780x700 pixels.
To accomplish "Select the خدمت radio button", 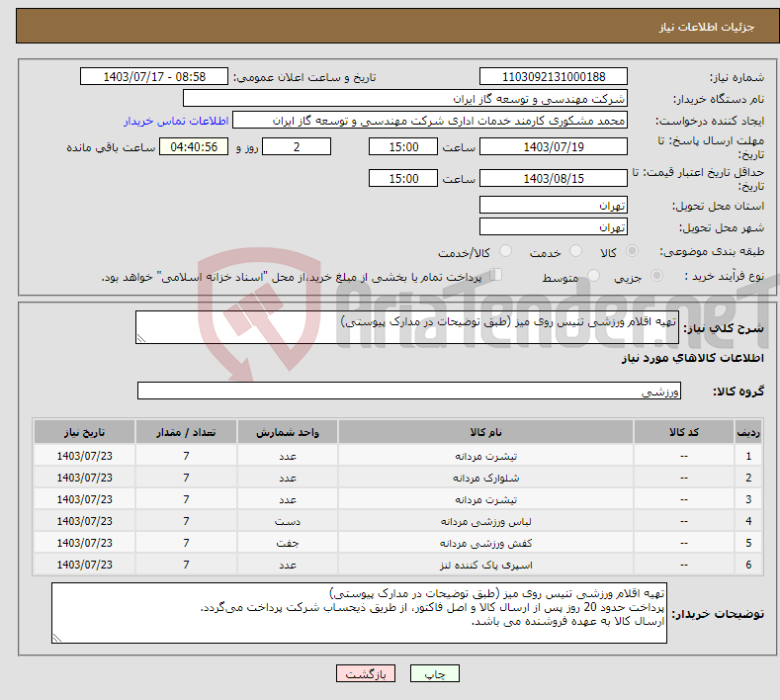I will 575,251.
